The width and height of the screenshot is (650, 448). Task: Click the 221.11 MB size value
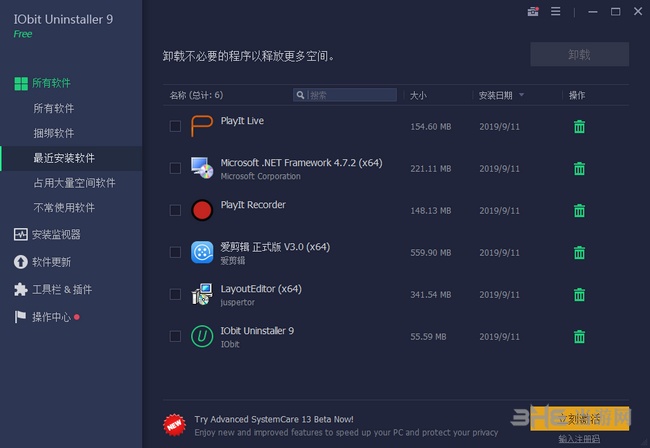click(431, 169)
